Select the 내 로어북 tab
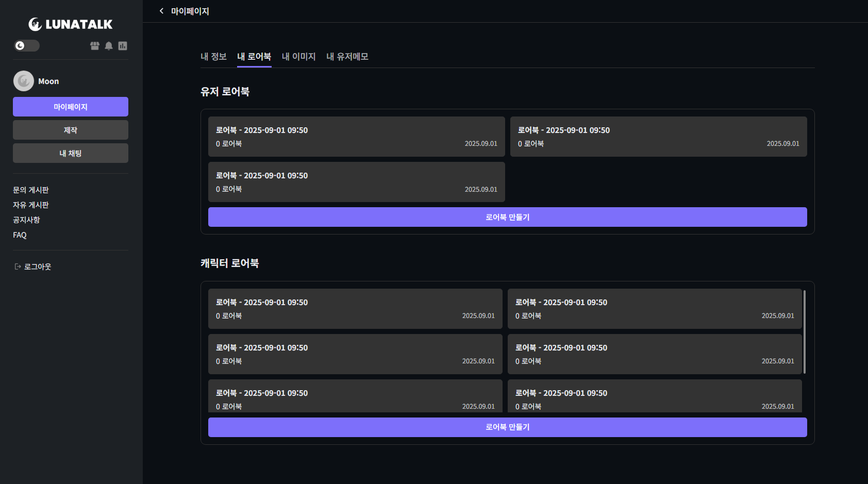 (254, 57)
